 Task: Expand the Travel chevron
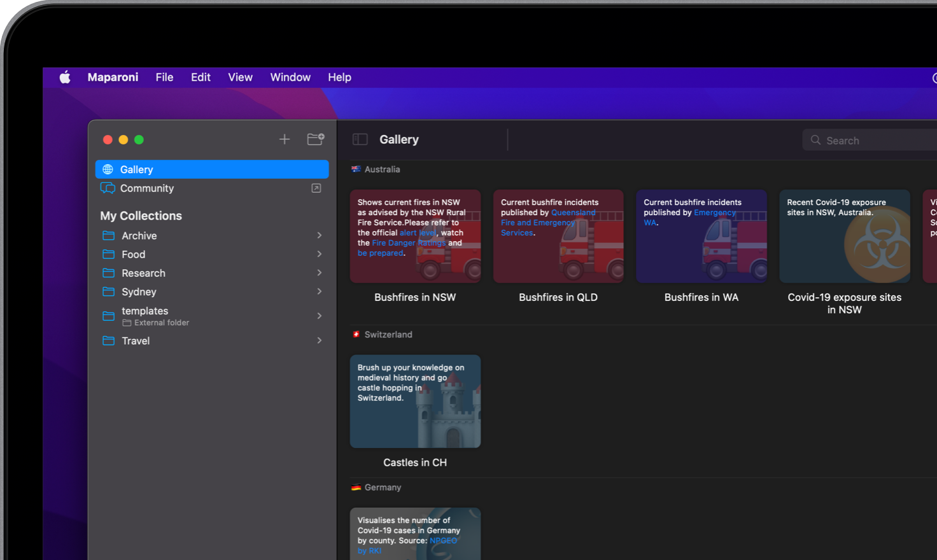320,340
